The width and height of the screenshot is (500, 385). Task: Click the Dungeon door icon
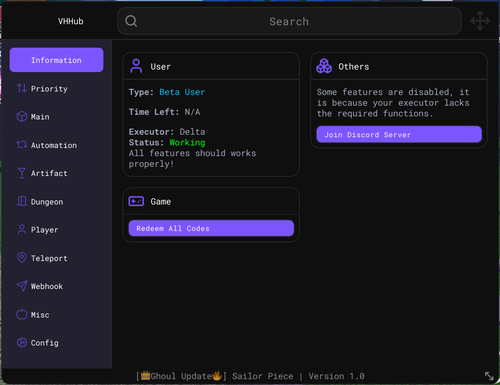(x=22, y=201)
